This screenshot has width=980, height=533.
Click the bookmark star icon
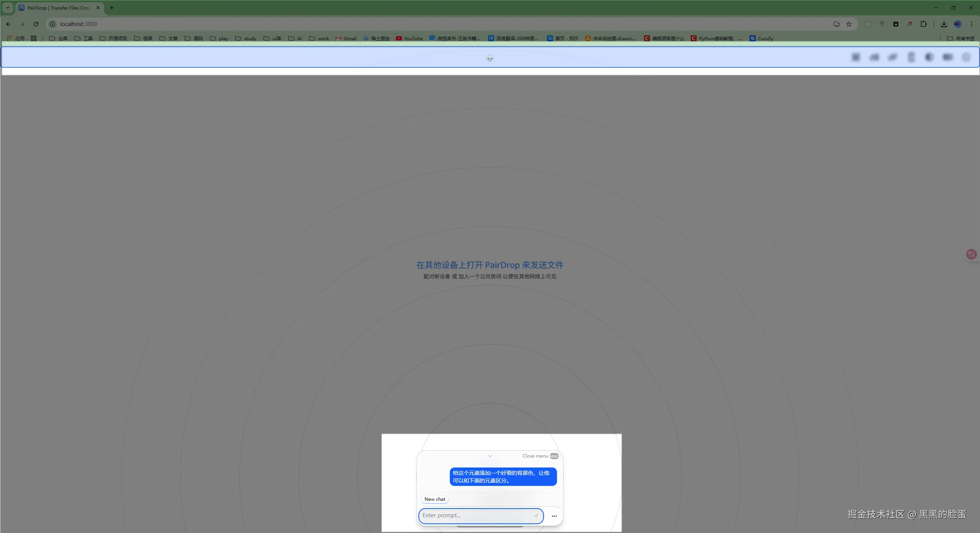click(849, 24)
